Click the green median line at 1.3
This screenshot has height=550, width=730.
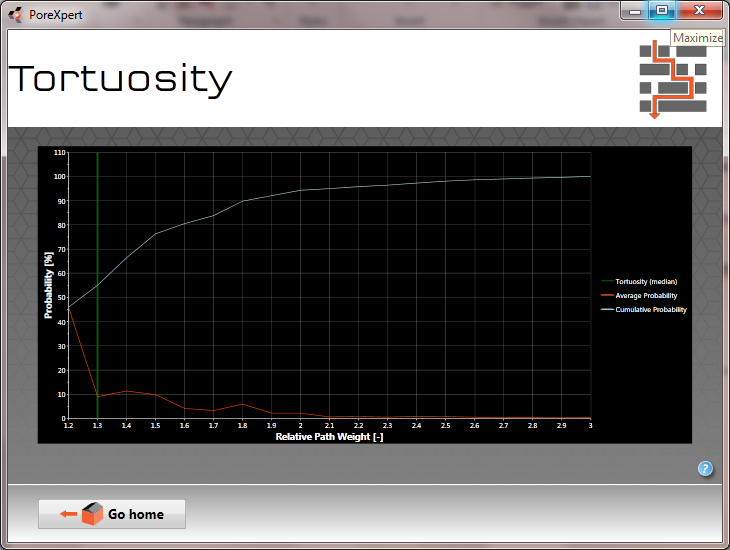click(x=97, y=250)
